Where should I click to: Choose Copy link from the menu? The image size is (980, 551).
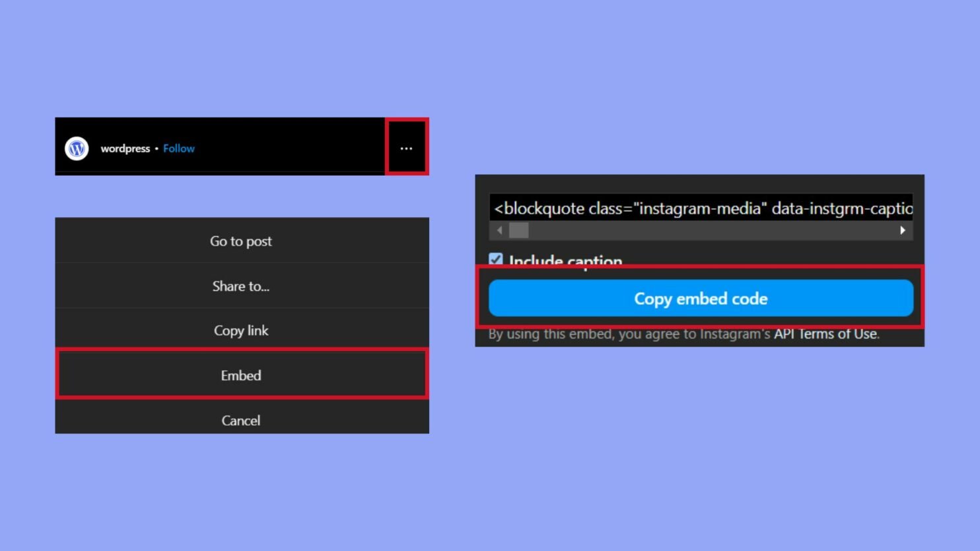[x=241, y=330]
